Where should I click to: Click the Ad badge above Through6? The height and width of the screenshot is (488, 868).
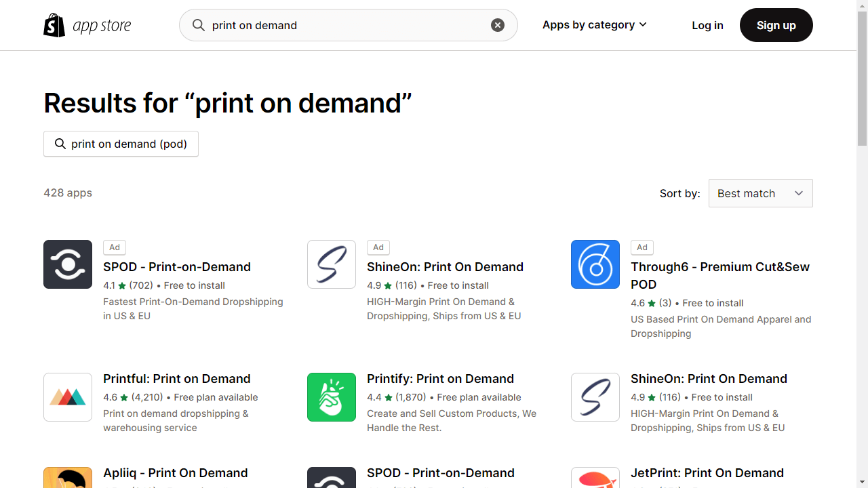click(x=642, y=247)
